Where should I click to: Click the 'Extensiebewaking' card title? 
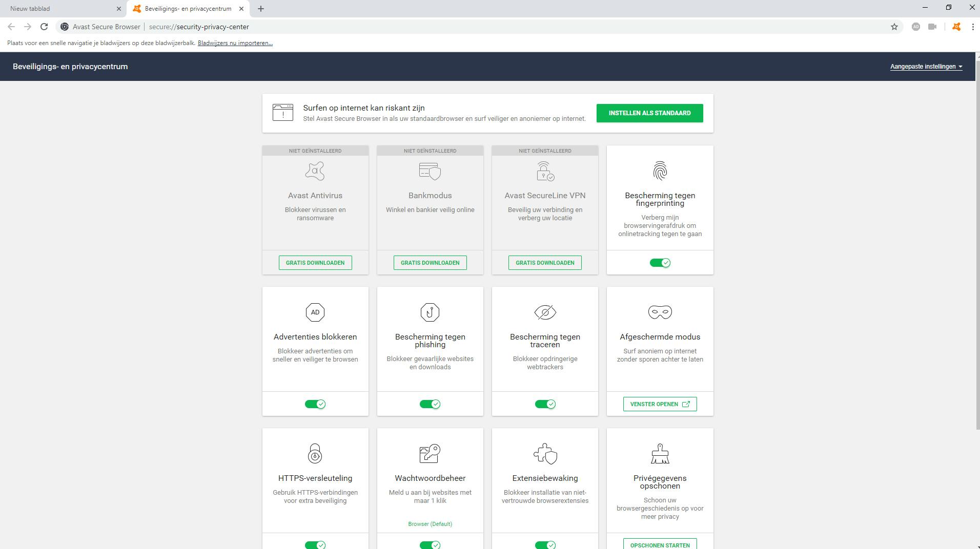tap(545, 478)
